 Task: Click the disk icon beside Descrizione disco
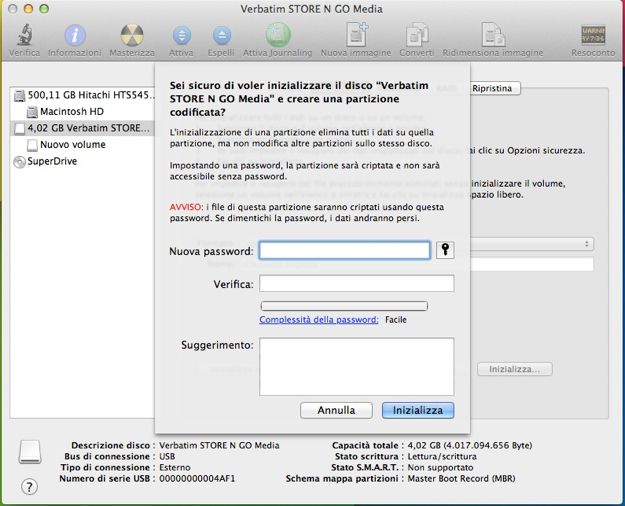(x=30, y=452)
